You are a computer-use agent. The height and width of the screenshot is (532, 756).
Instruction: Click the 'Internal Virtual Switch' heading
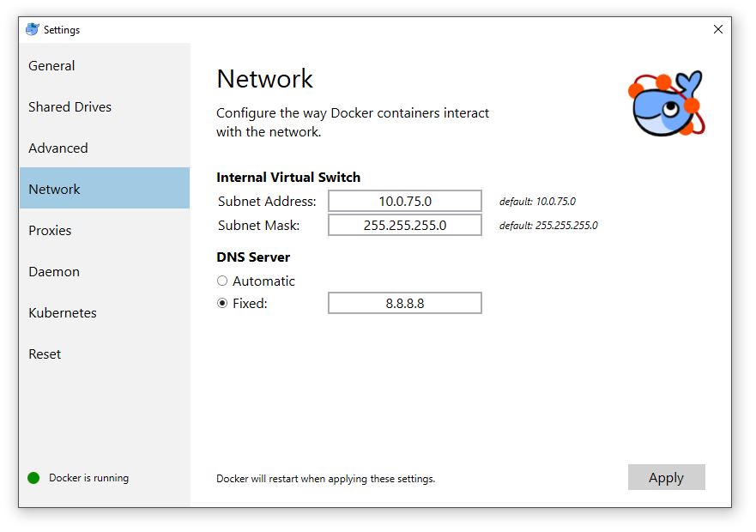pos(288,178)
